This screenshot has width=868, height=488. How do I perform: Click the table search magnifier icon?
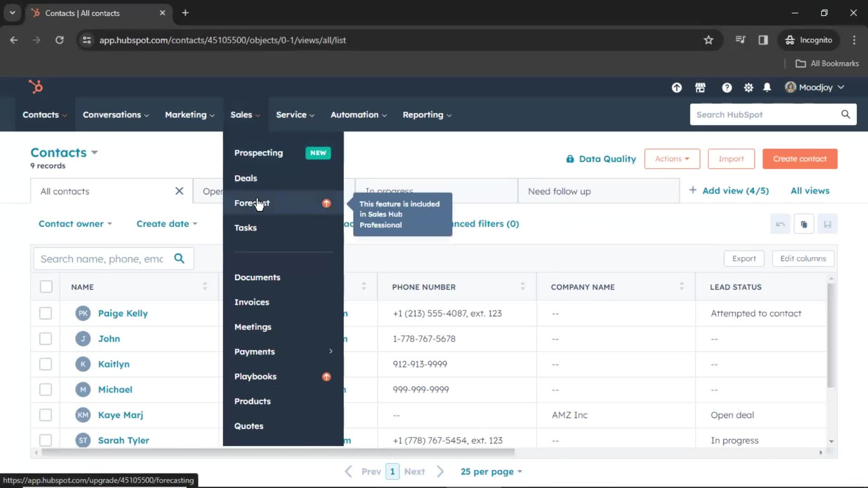pyautogui.click(x=179, y=258)
